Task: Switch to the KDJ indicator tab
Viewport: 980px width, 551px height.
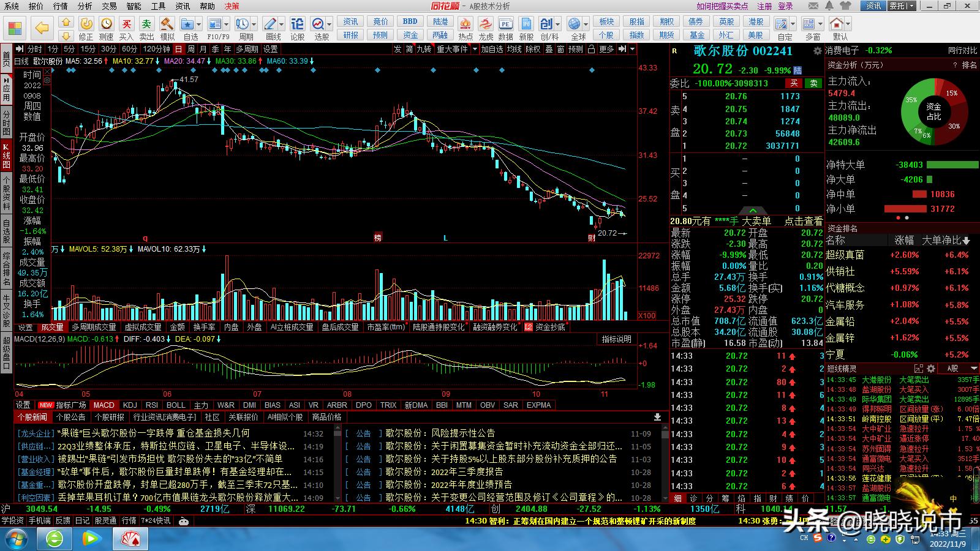Action: (130, 405)
